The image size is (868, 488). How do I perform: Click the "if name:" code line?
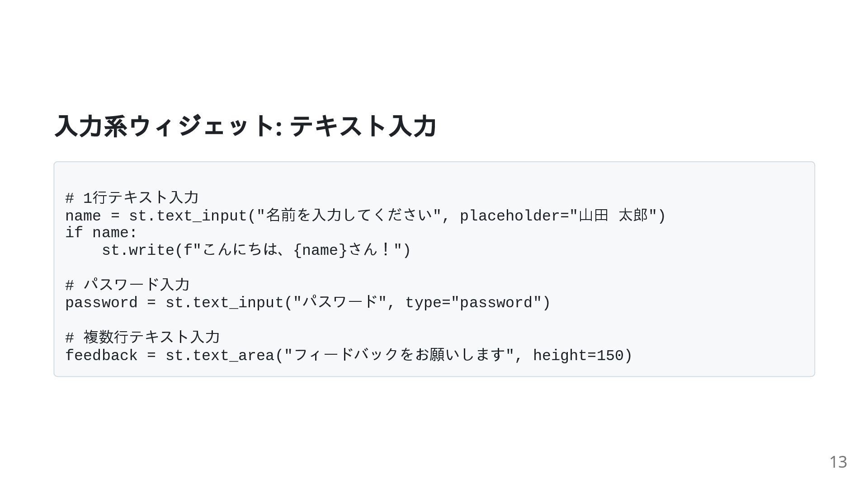(101, 233)
